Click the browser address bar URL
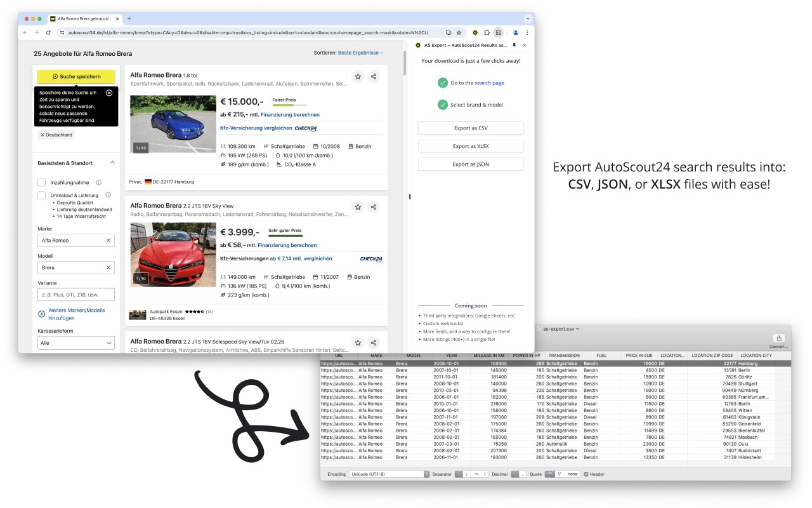Viewport: 812px width, 508px height. pos(247,32)
